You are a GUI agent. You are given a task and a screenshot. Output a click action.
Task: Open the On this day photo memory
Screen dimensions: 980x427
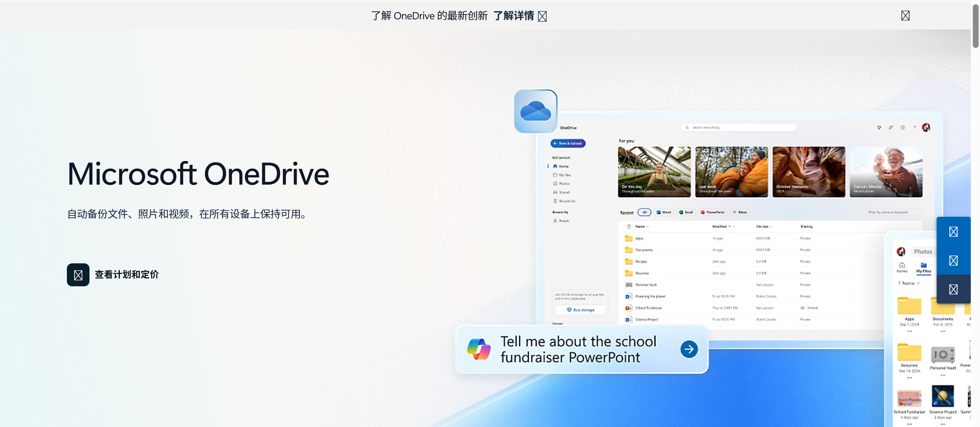tap(654, 172)
